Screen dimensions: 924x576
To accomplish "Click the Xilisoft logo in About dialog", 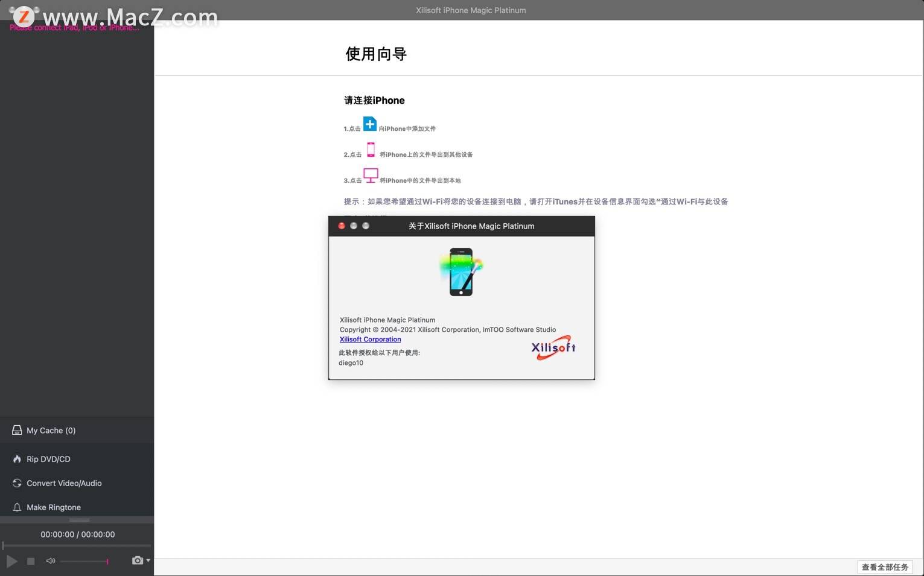I will pos(553,348).
